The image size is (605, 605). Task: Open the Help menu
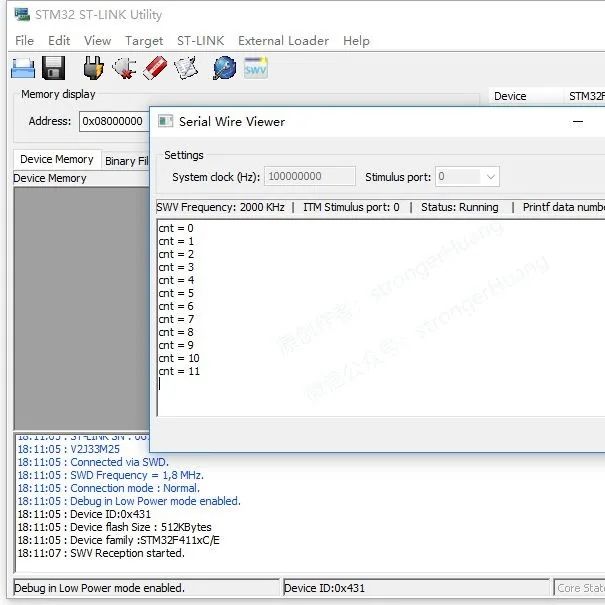[356, 41]
